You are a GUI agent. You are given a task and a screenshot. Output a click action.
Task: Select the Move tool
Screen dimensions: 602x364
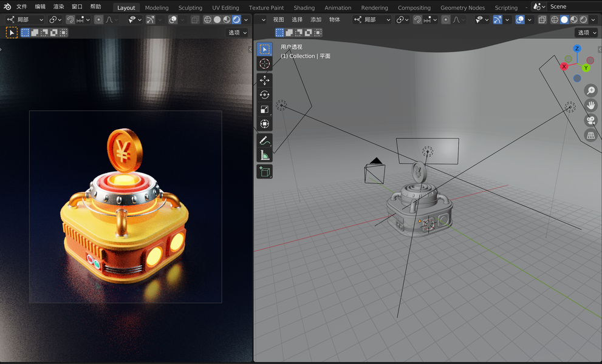(x=264, y=80)
